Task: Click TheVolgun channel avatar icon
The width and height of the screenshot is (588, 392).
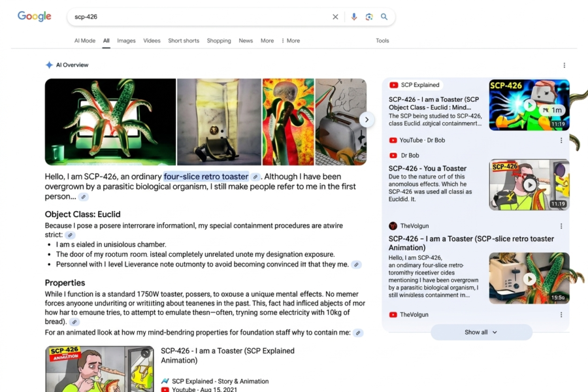Action: coord(393,226)
